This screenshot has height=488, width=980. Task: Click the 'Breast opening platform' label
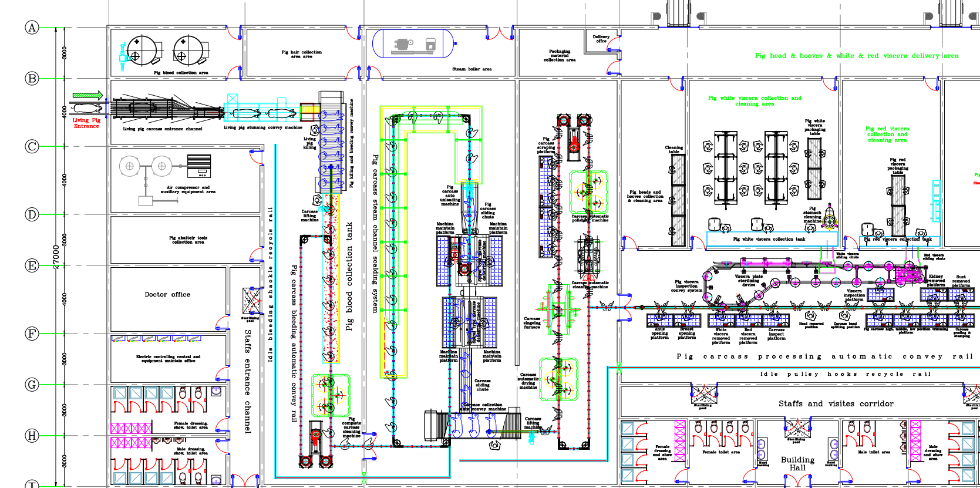[686, 333]
